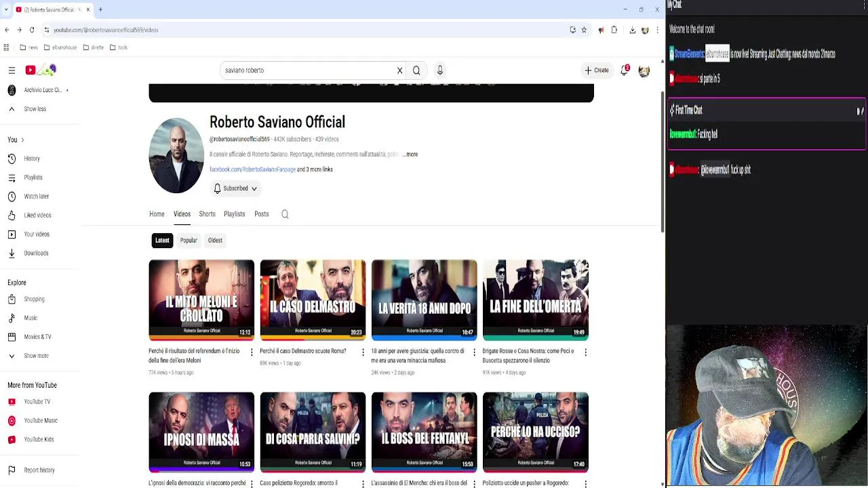
Task: Switch to the channel Home tab
Action: (157, 214)
